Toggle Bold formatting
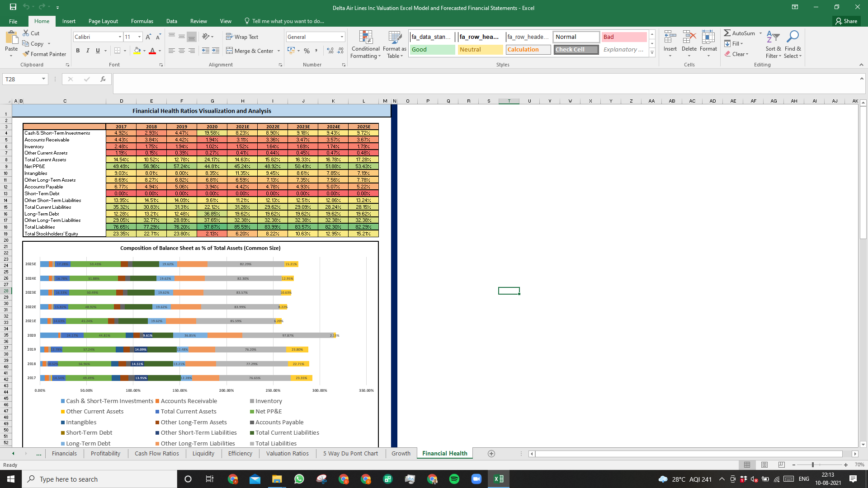868x488 pixels. click(78, 51)
